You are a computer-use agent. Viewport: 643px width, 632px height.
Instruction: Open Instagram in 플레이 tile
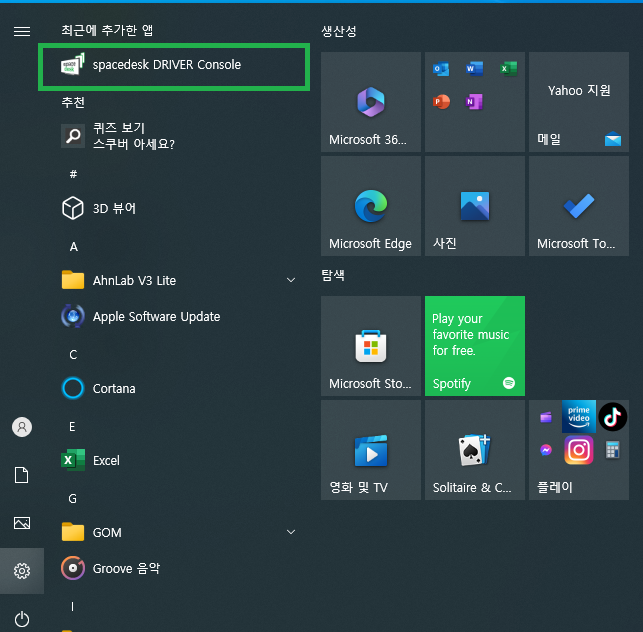click(579, 450)
